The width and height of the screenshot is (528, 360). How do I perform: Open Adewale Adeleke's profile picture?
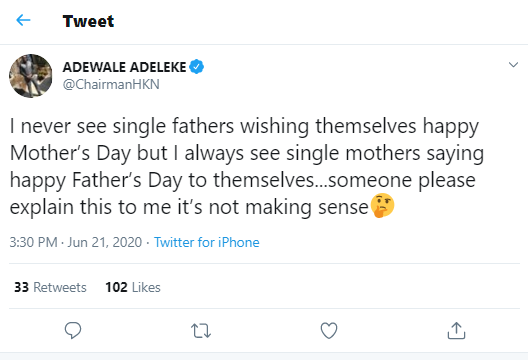(x=31, y=76)
